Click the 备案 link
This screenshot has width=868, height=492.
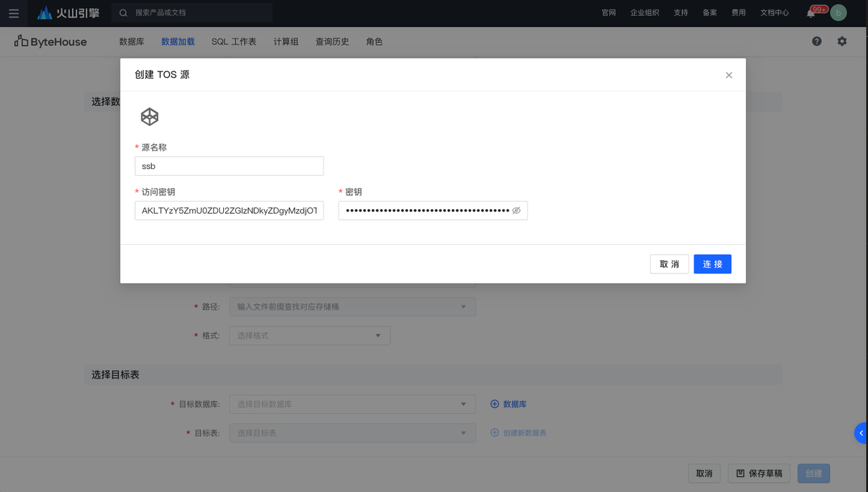click(710, 13)
